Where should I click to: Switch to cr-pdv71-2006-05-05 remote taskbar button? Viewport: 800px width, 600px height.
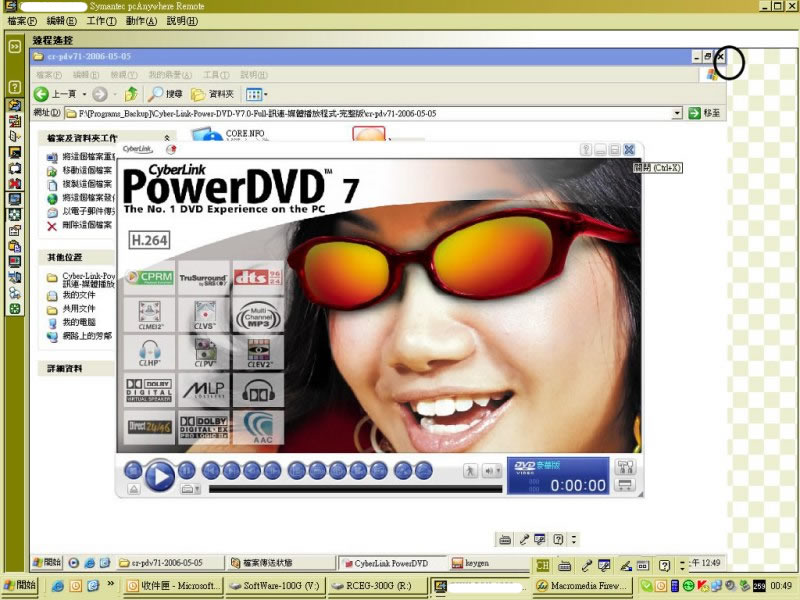169,563
